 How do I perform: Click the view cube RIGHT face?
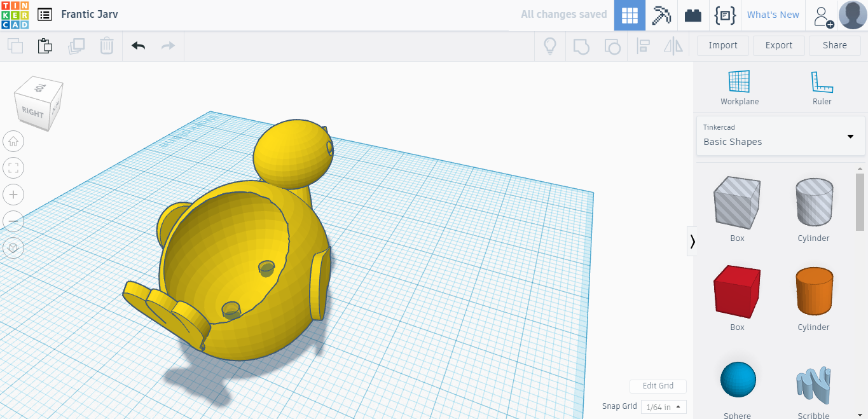click(x=32, y=113)
